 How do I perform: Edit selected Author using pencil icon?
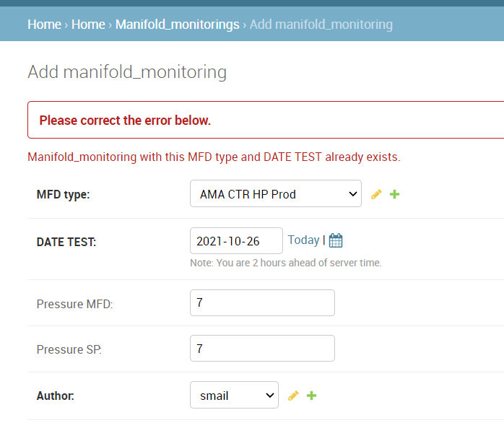[293, 396]
